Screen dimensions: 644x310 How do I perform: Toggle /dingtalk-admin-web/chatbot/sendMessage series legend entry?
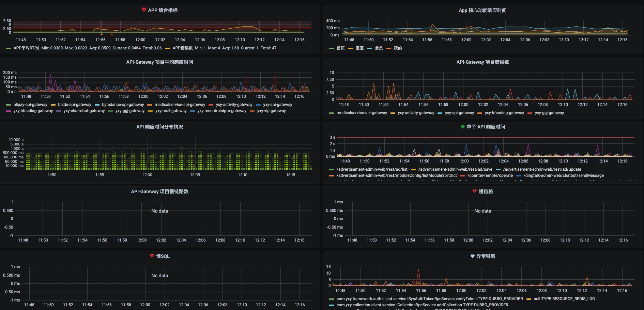point(564,175)
